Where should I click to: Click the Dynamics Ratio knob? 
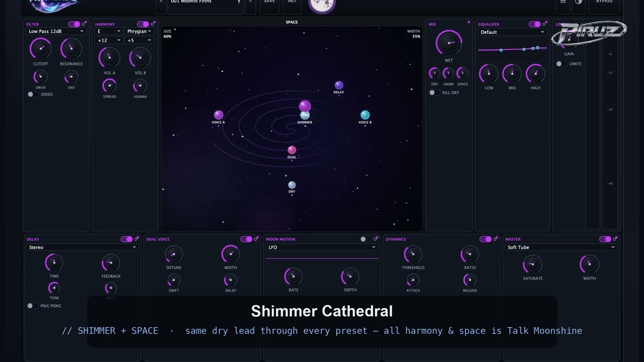tap(470, 254)
